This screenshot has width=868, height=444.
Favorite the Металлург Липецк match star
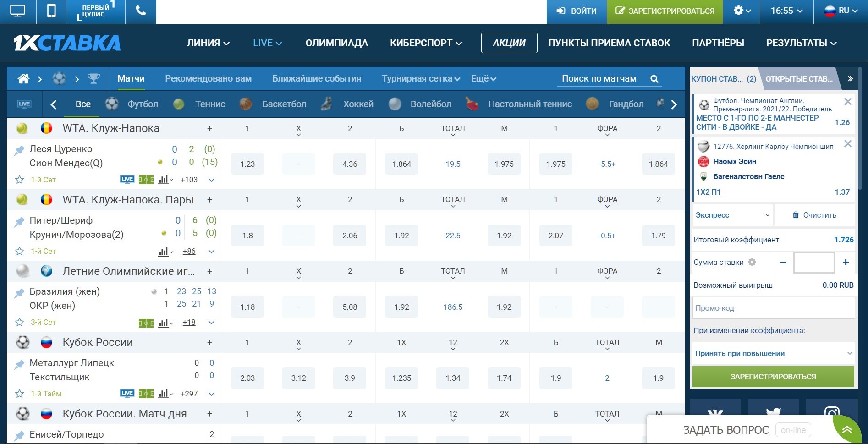(20, 394)
